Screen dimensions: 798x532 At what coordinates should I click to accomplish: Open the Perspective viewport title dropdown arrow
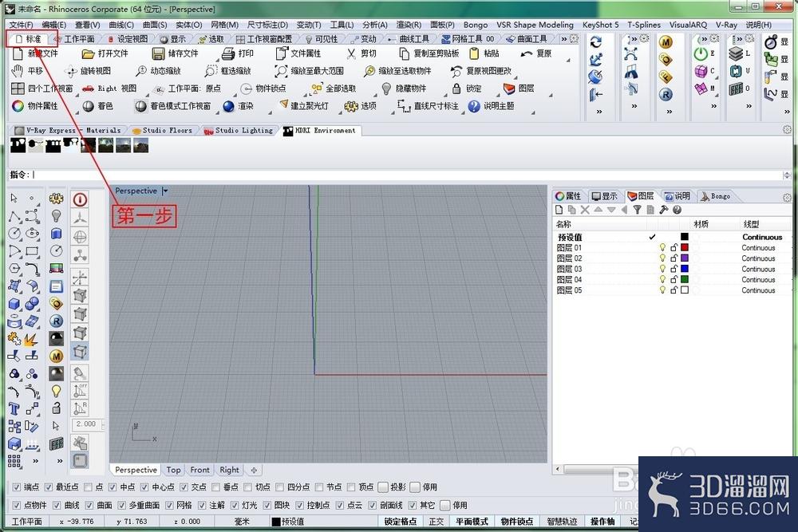[x=165, y=191]
